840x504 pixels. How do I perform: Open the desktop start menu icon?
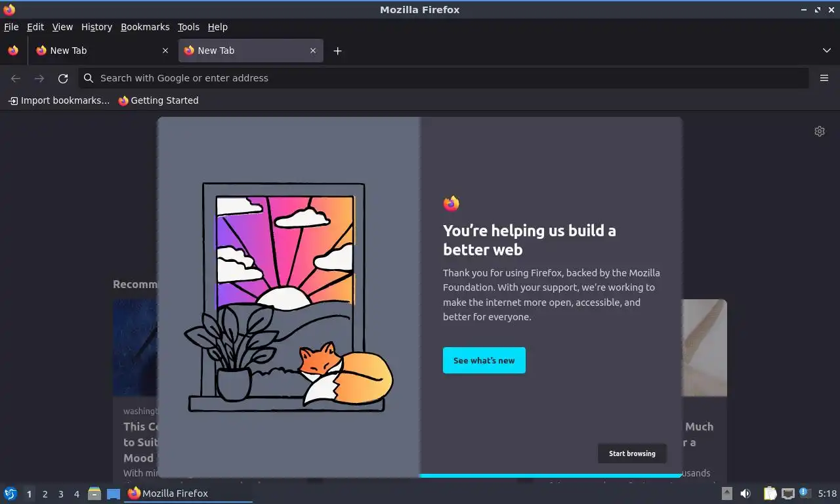pos(10,493)
